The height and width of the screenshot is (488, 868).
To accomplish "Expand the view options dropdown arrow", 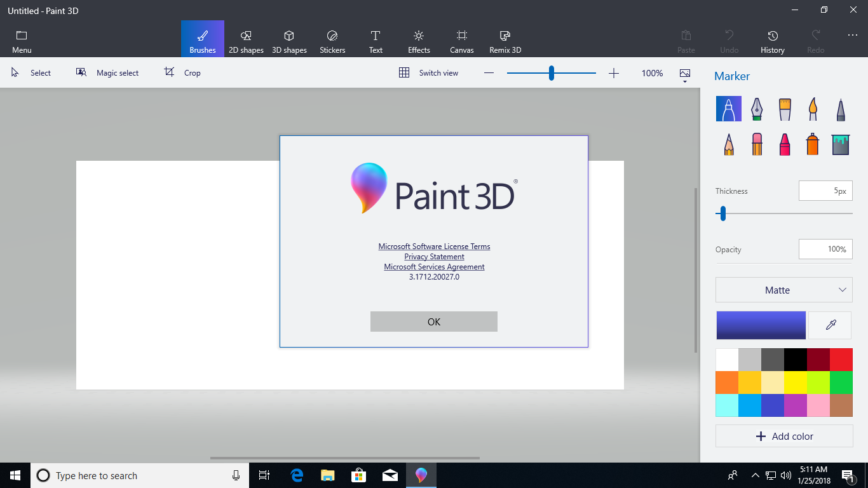I will pos(684,81).
